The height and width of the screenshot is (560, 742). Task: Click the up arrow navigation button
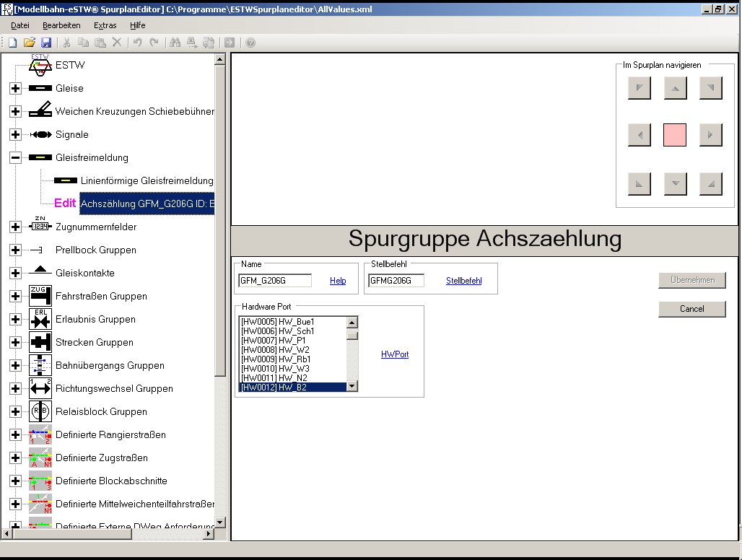point(675,88)
